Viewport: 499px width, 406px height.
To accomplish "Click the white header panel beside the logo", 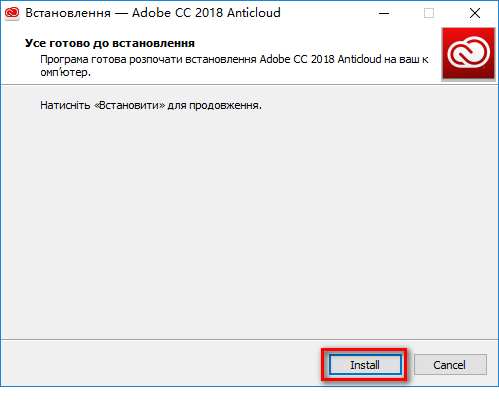I will point(220,55).
